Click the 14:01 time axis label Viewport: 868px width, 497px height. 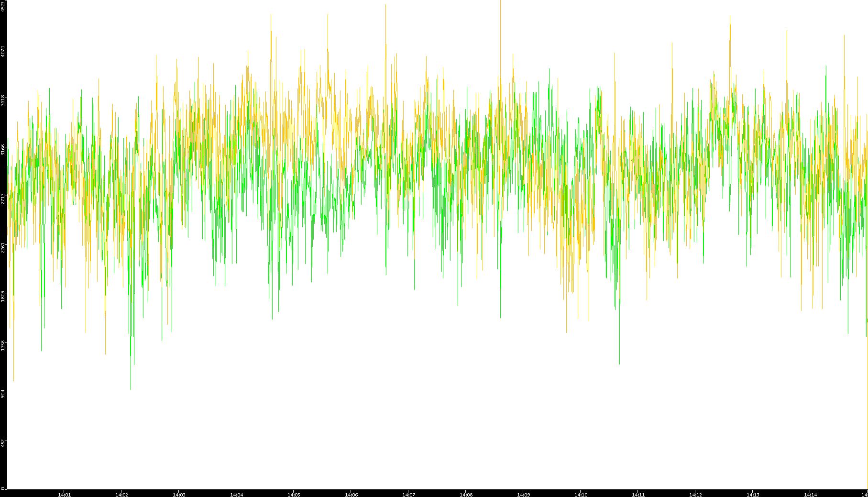pos(64,495)
